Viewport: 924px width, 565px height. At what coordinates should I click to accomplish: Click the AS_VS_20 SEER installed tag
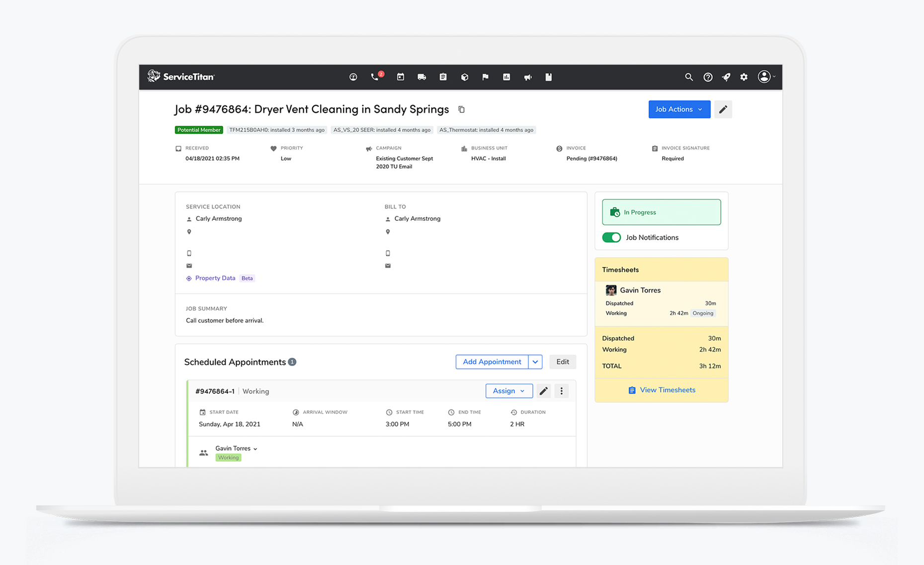382,130
